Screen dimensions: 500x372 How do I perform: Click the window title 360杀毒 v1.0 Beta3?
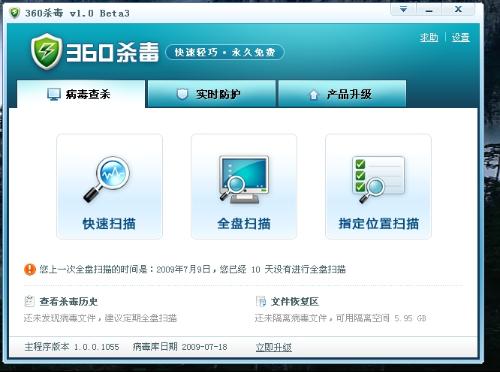[x=77, y=13]
